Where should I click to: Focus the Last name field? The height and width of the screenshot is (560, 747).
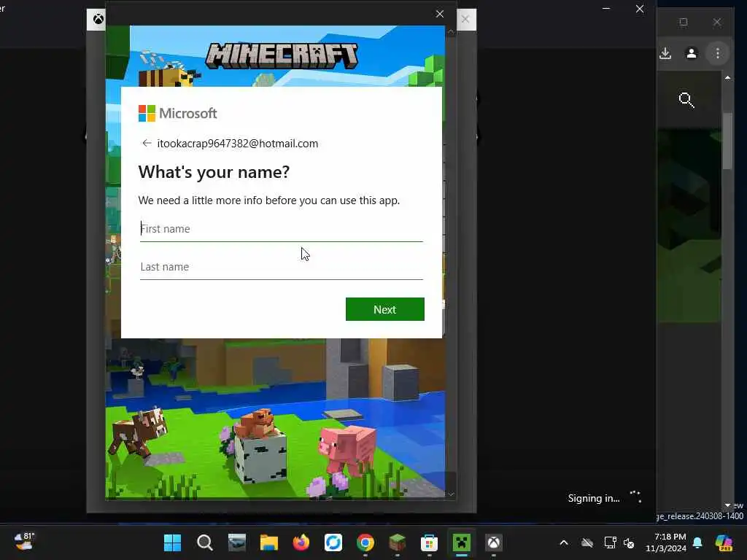pos(281,267)
